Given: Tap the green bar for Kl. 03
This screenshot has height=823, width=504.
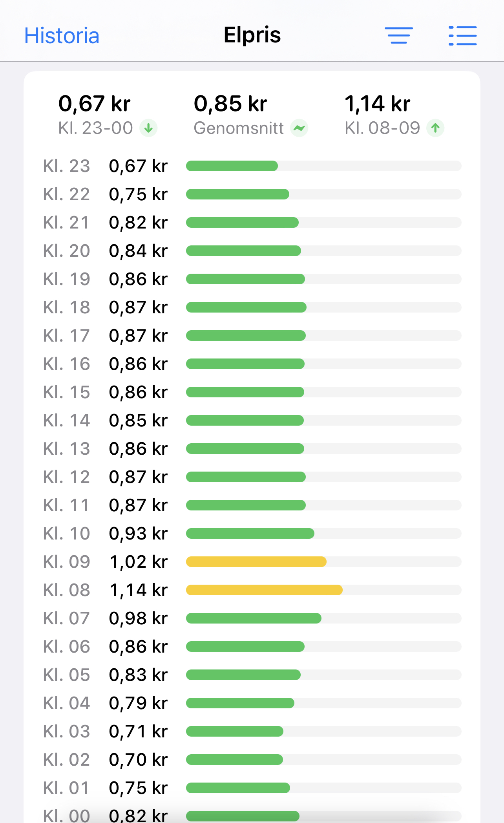Looking at the screenshot, I should click(235, 732).
